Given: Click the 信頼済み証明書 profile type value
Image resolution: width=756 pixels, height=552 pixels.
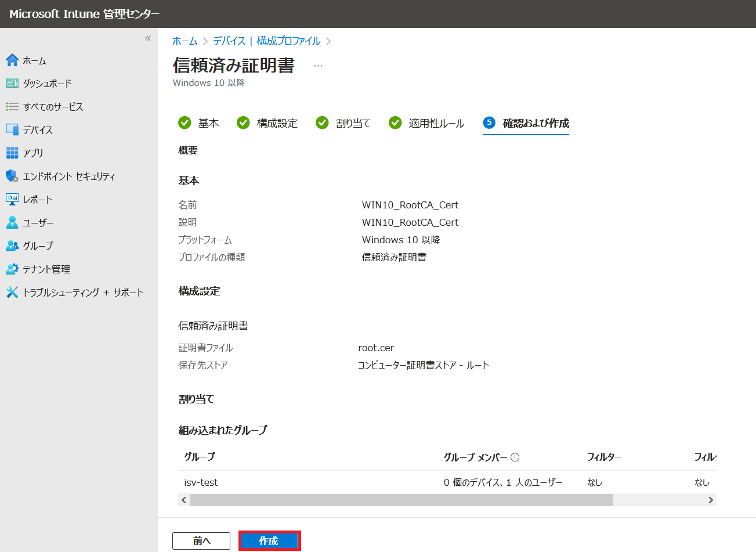Looking at the screenshot, I should click(x=395, y=257).
